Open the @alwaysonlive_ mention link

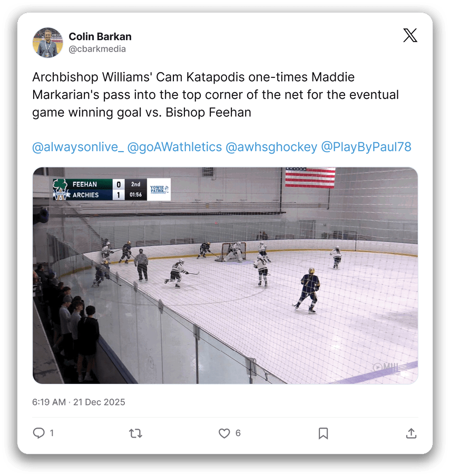78,147
